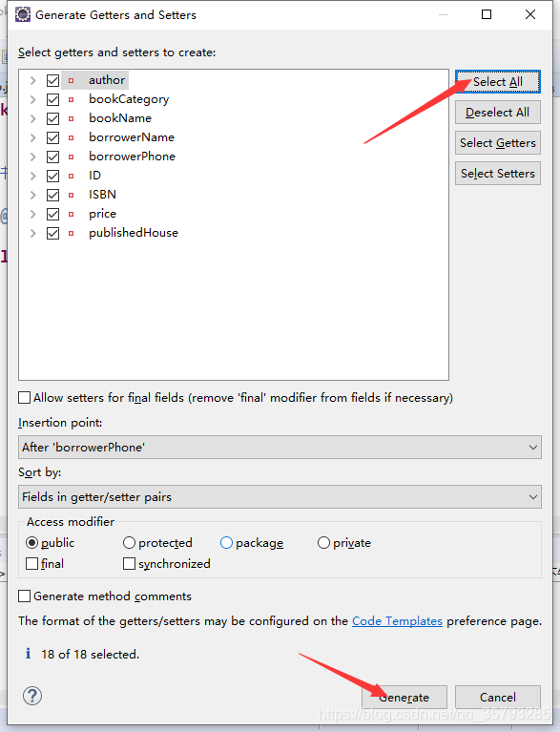Screen dimensions: 560x732
Task: Cancel the getters and setters dialog
Action: tap(498, 697)
